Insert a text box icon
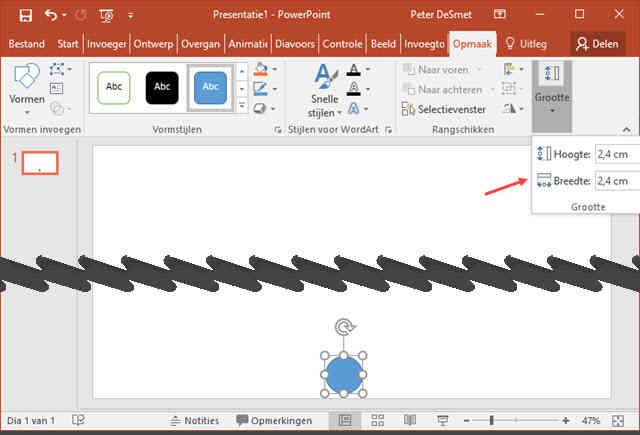Image resolution: width=640 pixels, height=435 pixels. coord(57,89)
